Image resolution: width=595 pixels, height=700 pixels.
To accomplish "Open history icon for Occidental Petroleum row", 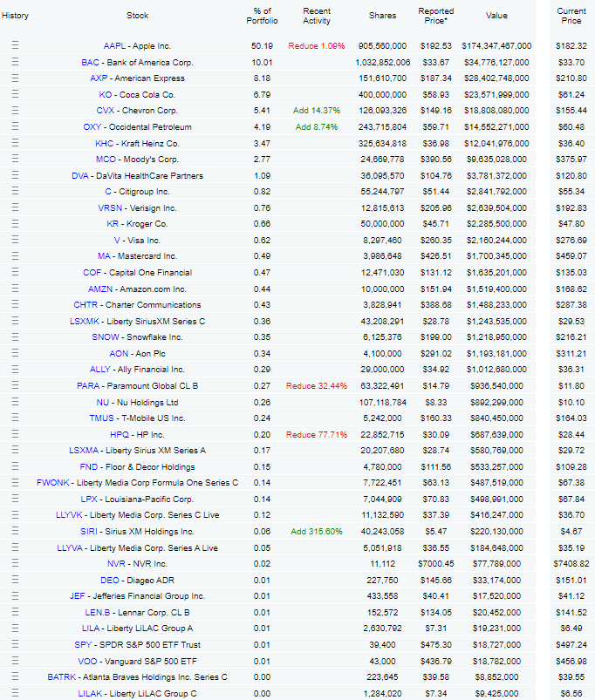I will point(15,126).
